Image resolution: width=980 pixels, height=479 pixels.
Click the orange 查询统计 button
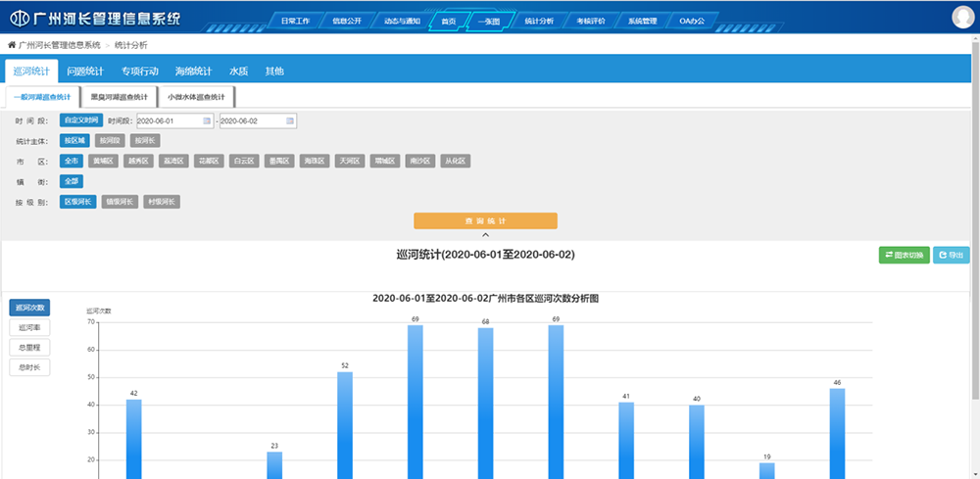coord(485,220)
